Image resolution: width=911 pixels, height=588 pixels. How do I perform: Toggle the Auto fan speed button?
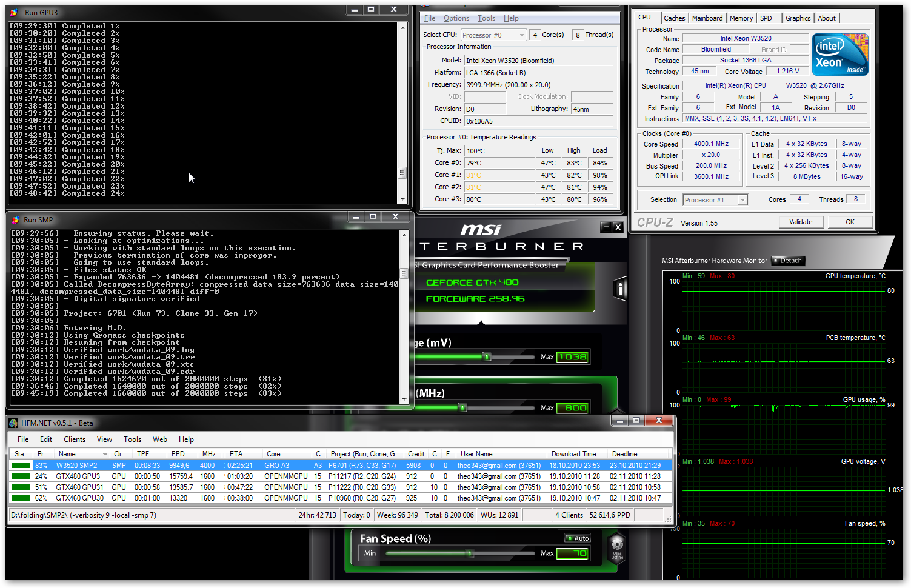click(x=578, y=538)
